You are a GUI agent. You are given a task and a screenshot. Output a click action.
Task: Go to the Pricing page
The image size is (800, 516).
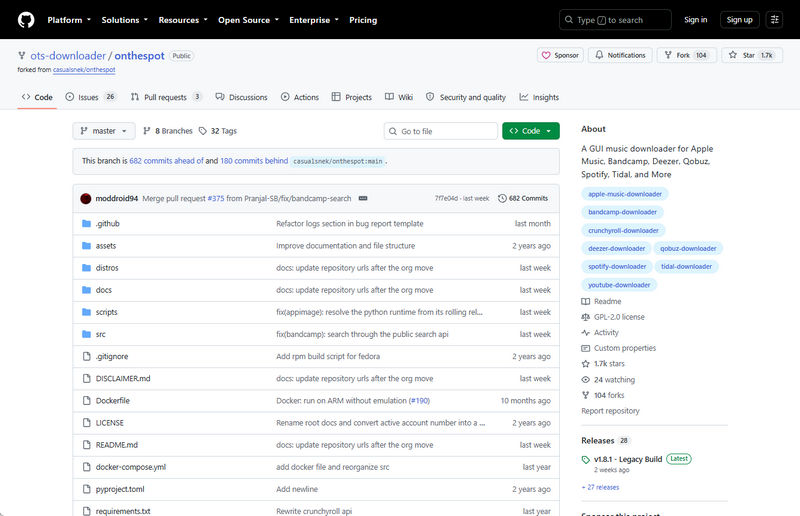[363, 20]
